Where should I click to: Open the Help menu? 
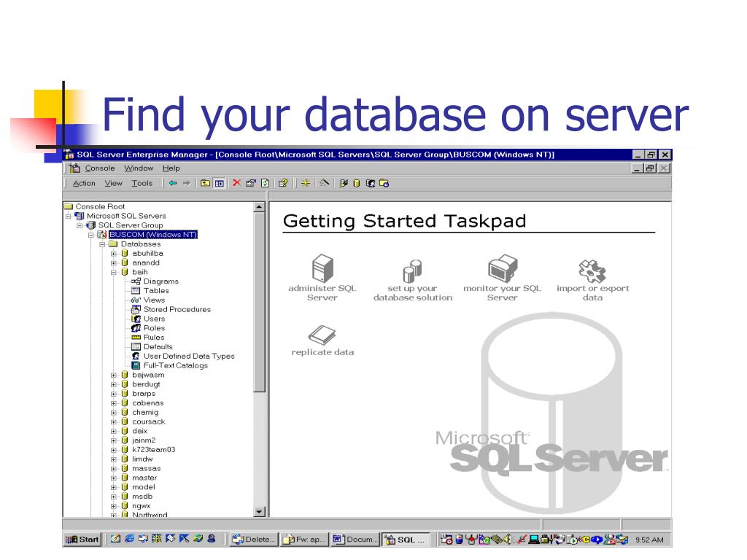pos(171,168)
